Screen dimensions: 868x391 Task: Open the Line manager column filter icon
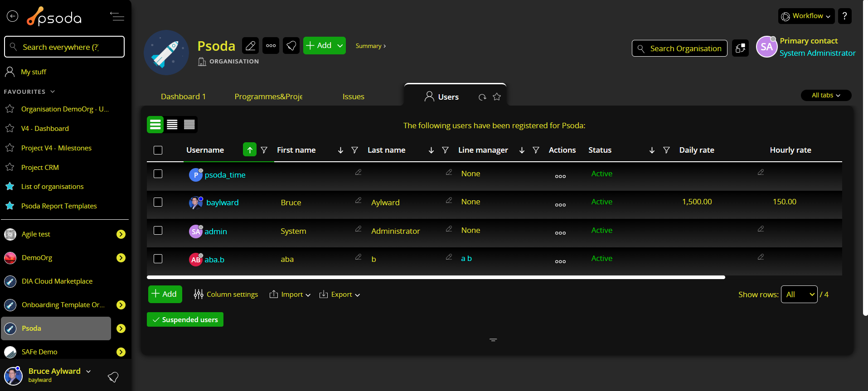tap(536, 150)
